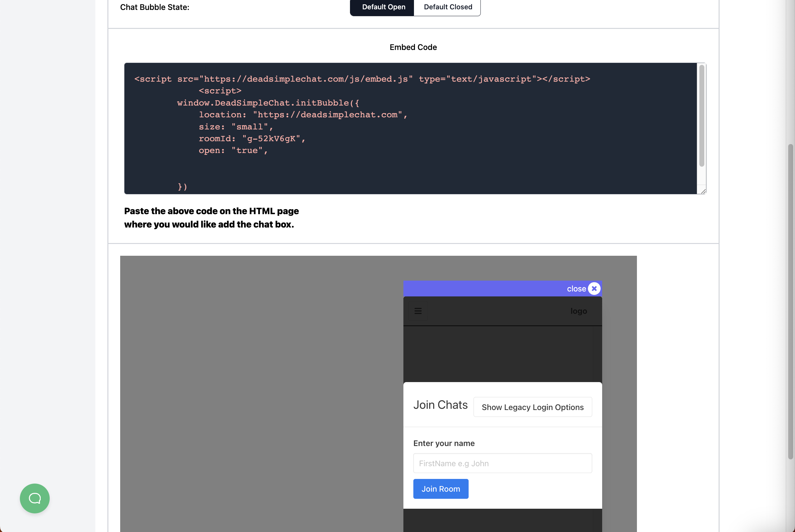Click the location deadsimplechat.com code line
The width and height of the screenshot is (795, 532).
pos(303,115)
